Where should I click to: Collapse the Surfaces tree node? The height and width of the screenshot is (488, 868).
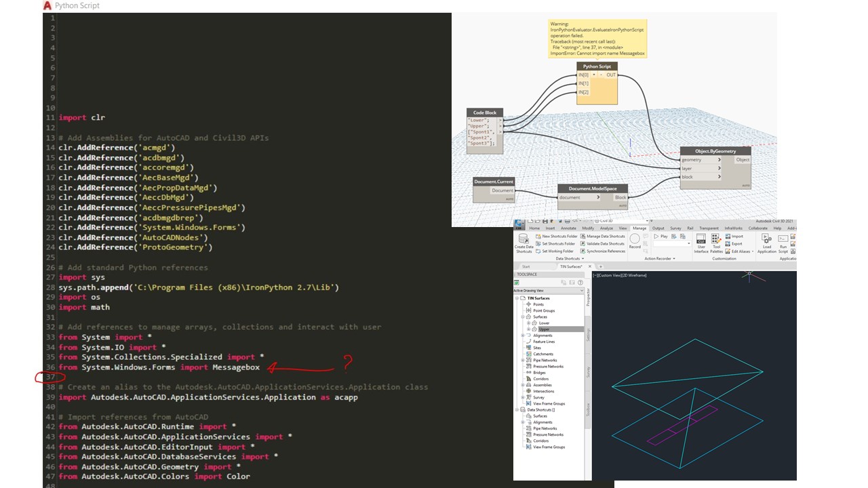coord(523,317)
